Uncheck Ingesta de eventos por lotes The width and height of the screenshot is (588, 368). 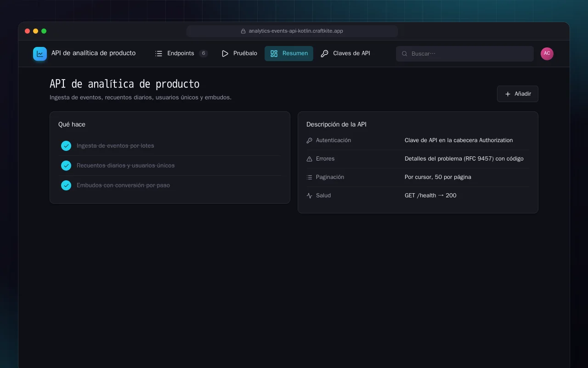(66, 146)
